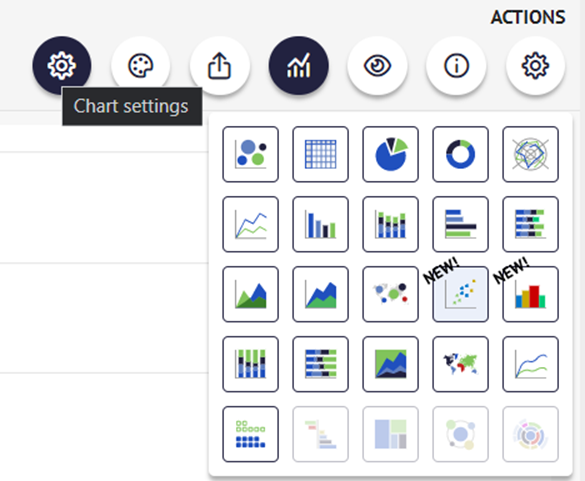Choose the table grid chart type
This screenshot has height=481, width=585.
tap(320, 154)
